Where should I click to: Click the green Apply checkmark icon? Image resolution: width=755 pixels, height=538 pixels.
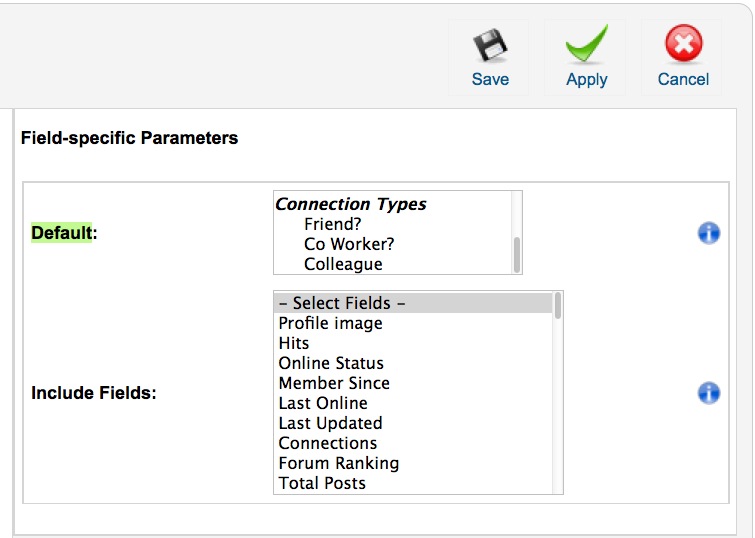point(586,43)
